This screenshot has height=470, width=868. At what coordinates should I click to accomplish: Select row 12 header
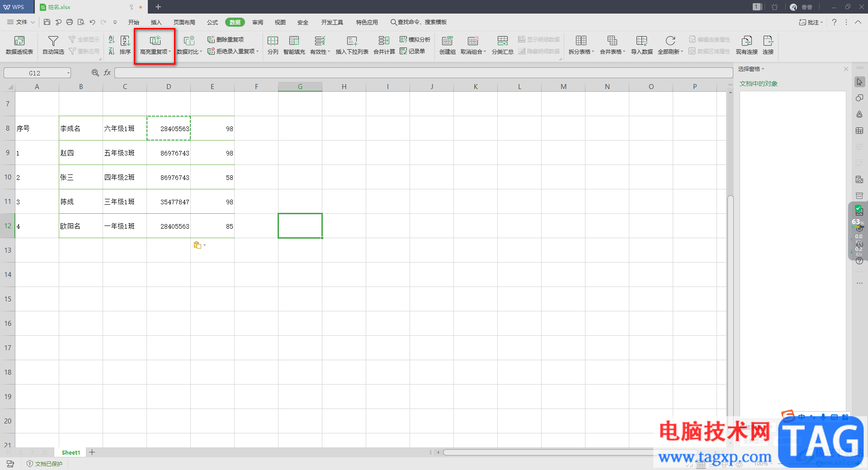[8, 226]
